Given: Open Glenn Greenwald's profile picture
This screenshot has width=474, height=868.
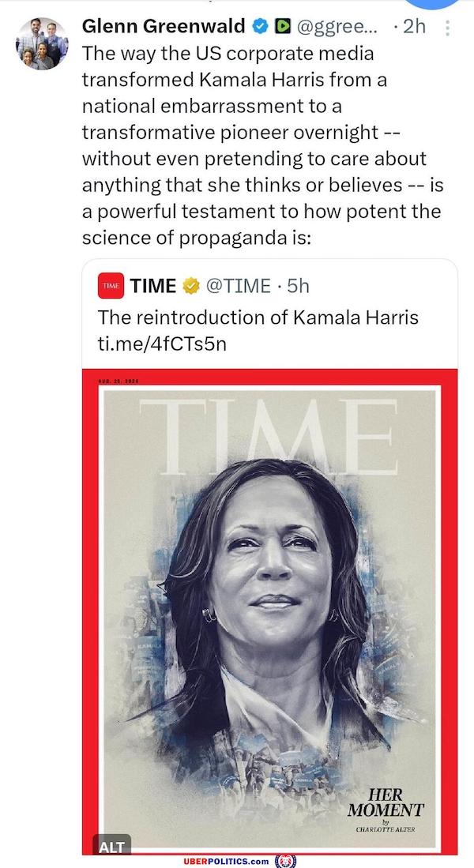Looking at the screenshot, I should coord(42,43).
